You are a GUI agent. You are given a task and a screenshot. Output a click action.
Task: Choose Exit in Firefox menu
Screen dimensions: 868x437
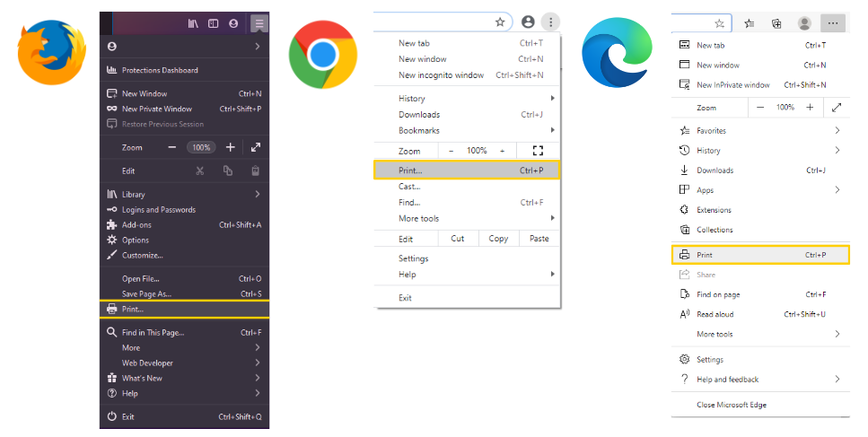pyautogui.click(x=184, y=416)
